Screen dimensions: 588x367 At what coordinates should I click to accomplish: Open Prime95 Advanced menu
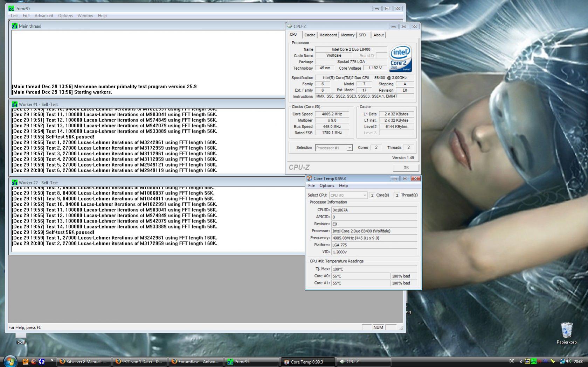point(44,16)
